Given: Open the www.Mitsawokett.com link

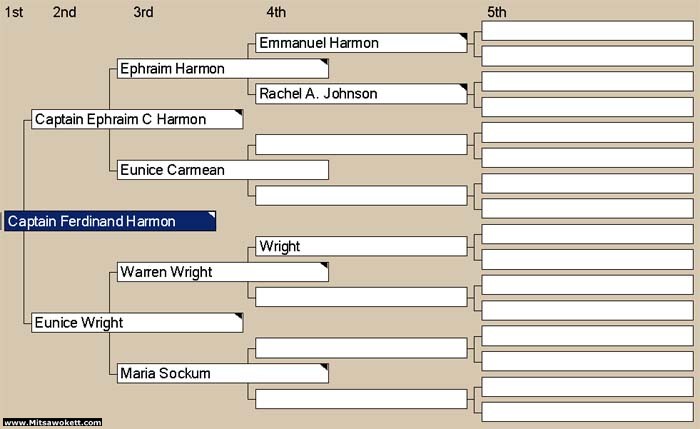Looking at the screenshot, I should (53, 422).
